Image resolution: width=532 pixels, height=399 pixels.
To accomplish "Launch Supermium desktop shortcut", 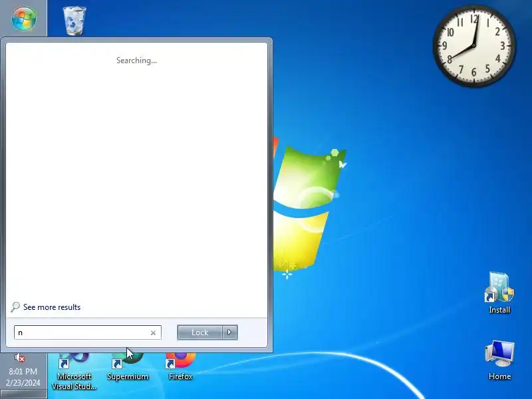I will click(x=128, y=367).
